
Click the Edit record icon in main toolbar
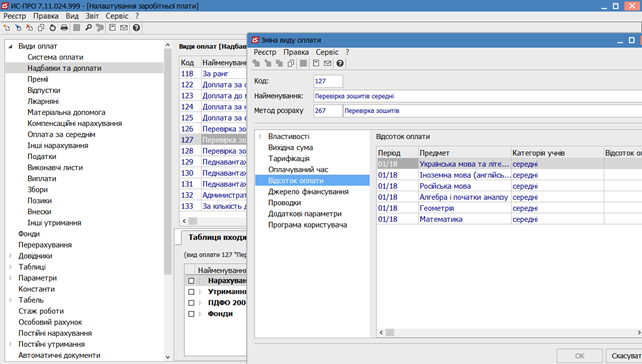18,28
